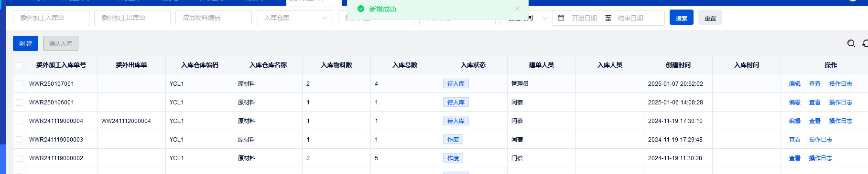868x174 pixels.
Task: Click the refresh icon above the table
Action: tap(865, 43)
